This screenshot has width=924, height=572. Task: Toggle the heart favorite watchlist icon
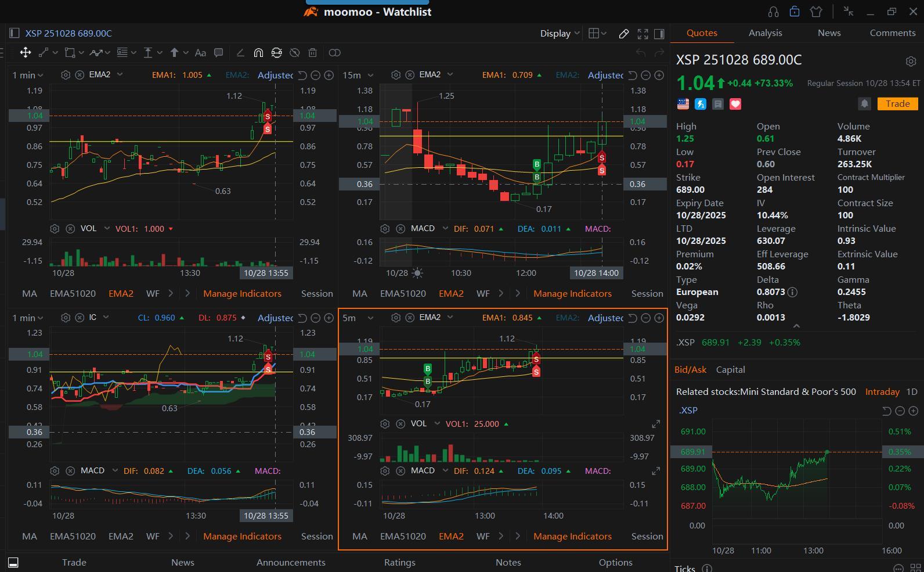[735, 104]
